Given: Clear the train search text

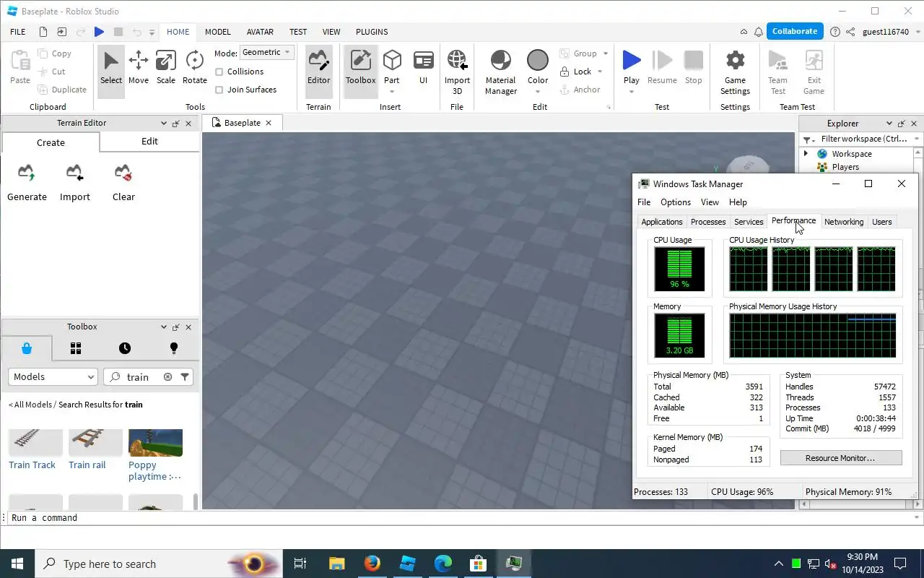Looking at the screenshot, I should tap(167, 376).
